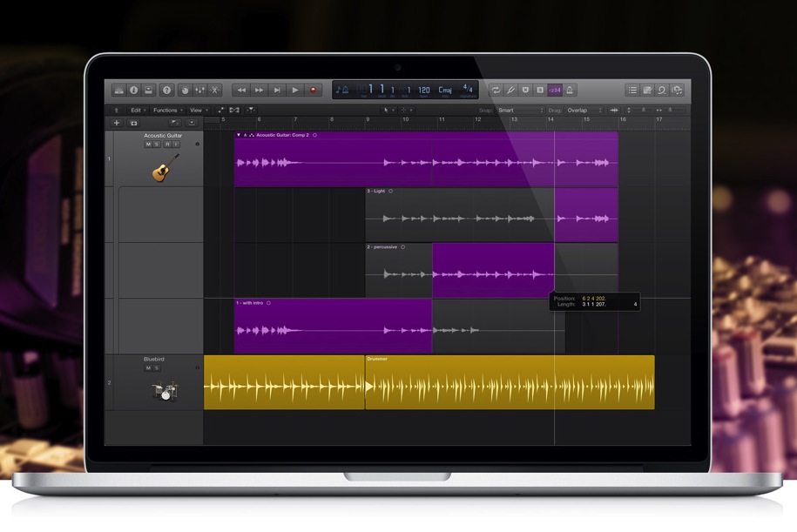
Task: Open the Media Browser icon
Action: coord(677,90)
